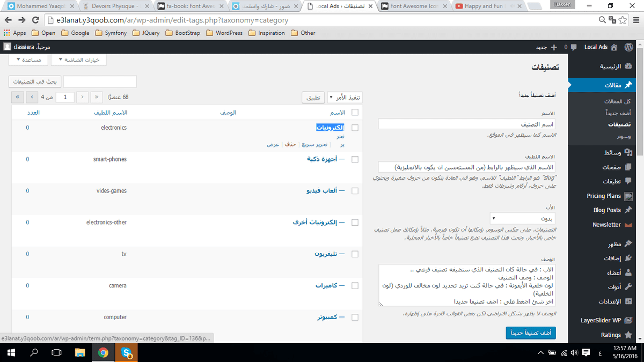Open the Tools wrench sidebar icon
The height and width of the screenshot is (362, 644).
tap(628, 287)
